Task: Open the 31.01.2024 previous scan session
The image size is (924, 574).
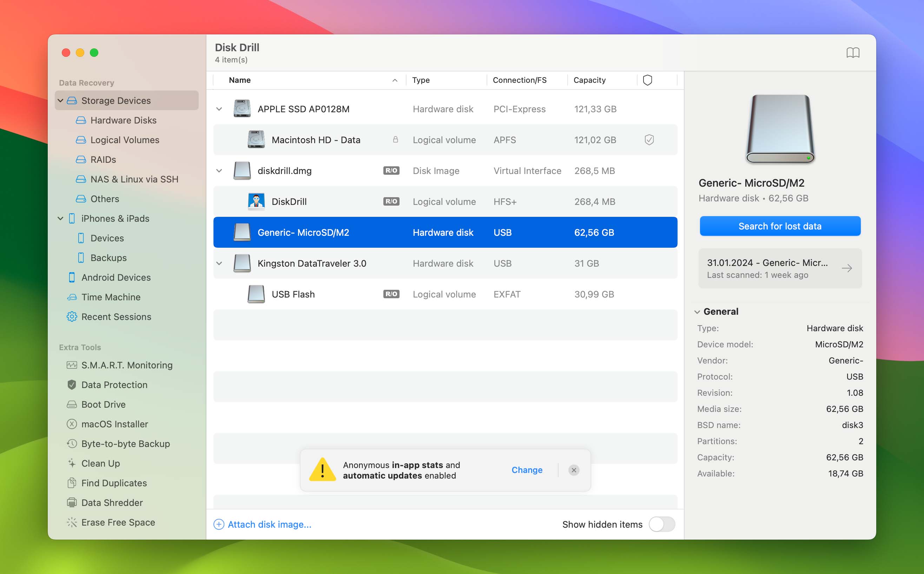Action: (780, 268)
